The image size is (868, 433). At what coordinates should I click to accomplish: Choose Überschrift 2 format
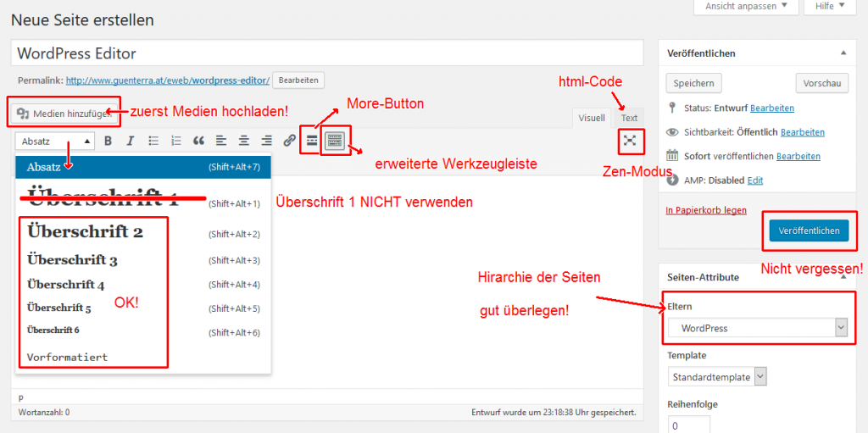point(142,232)
